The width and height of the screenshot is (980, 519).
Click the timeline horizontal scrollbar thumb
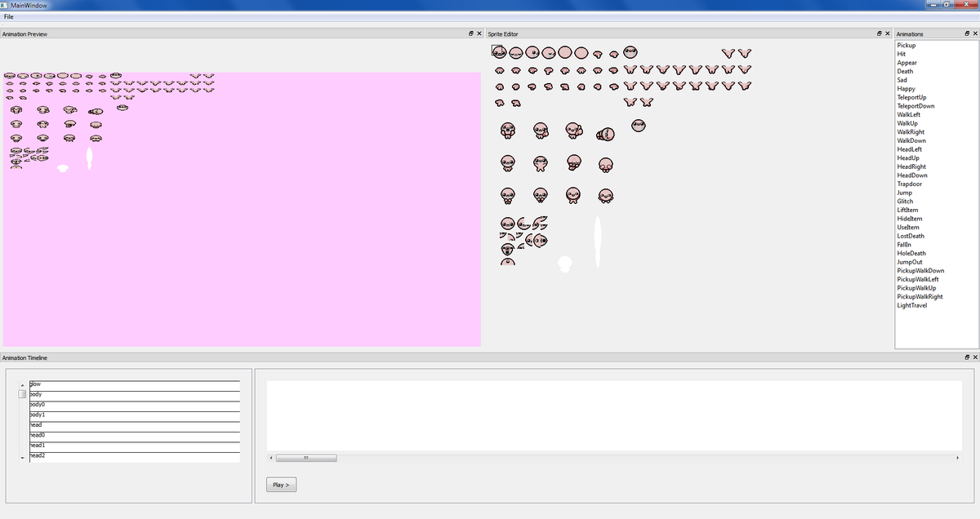(x=306, y=458)
